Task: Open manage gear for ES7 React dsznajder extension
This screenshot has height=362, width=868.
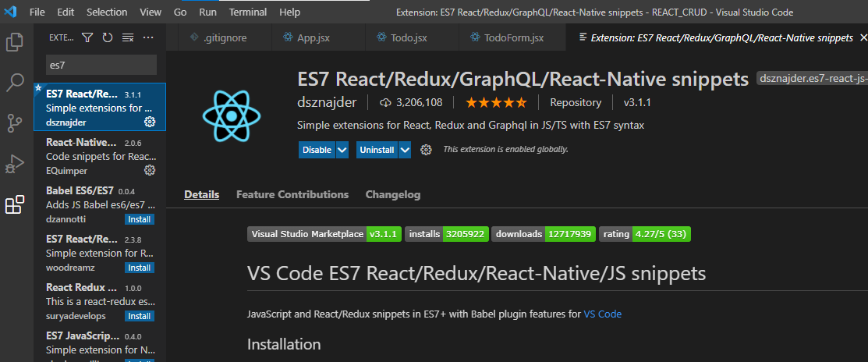Action: [150, 122]
